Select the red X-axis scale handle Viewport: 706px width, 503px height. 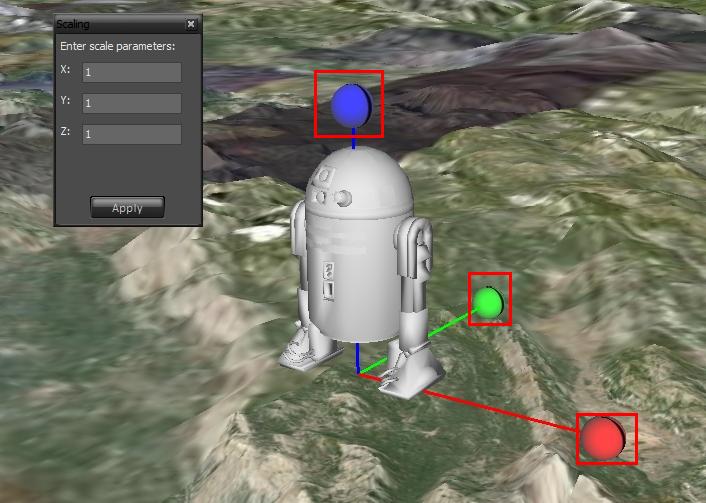pos(602,438)
